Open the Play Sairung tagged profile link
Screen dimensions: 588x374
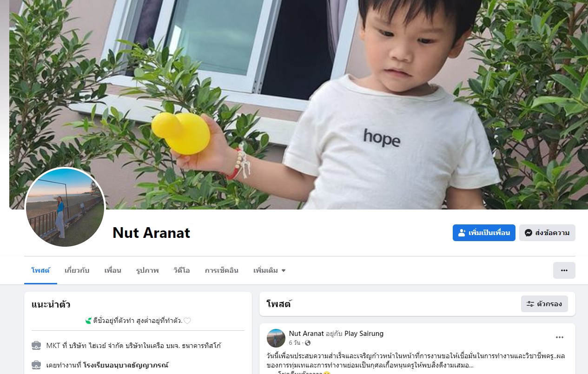pyautogui.click(x=364, y=334)
